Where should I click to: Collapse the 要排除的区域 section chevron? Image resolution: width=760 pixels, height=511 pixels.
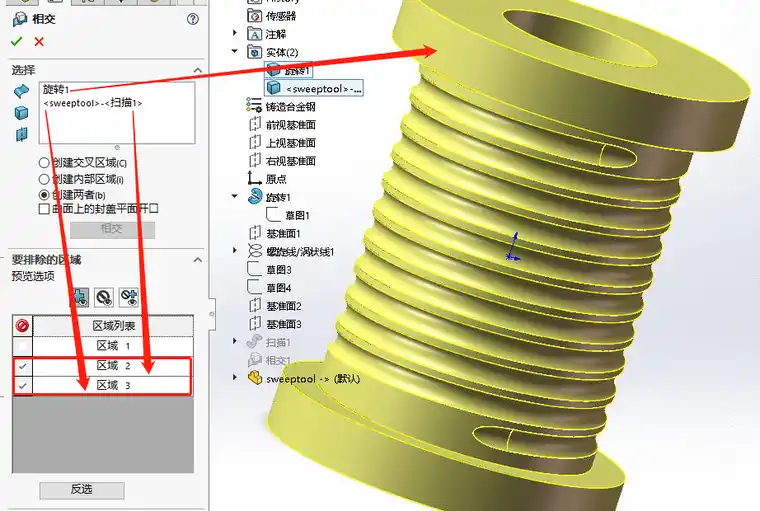[x=198, y=260]
